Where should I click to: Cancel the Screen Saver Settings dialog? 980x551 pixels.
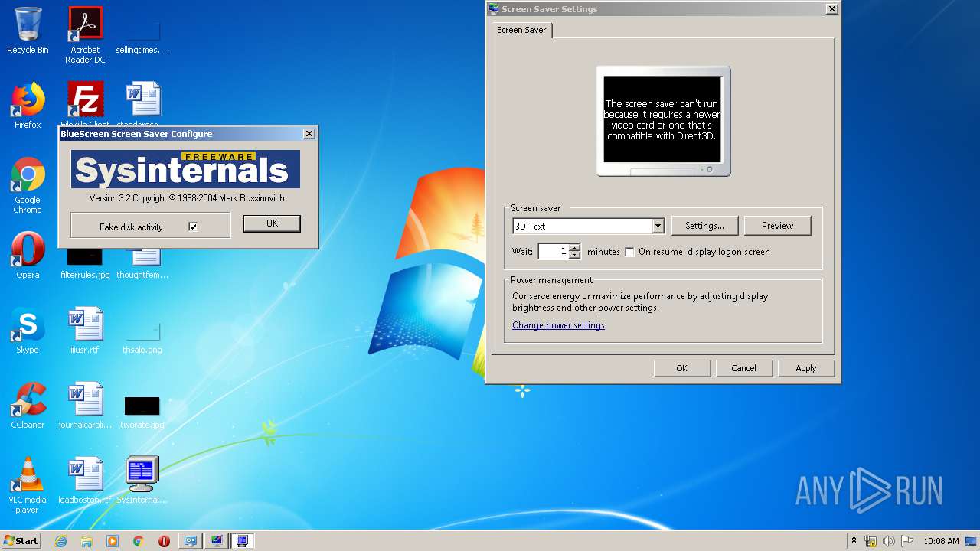click(743, 368)
